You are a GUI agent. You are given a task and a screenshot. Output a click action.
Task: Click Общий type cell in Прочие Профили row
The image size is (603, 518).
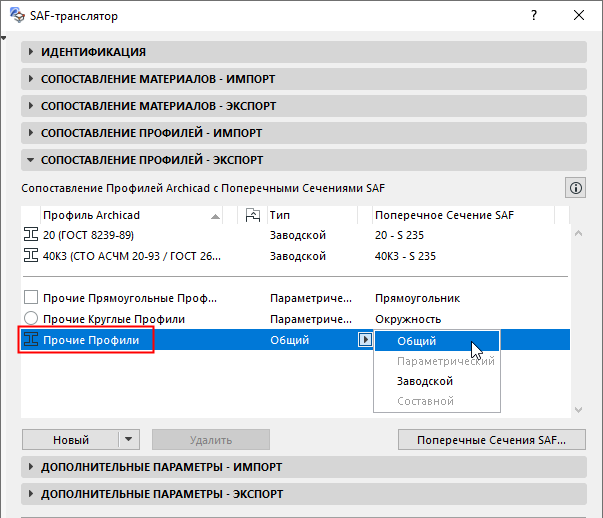[x=289, y=340]
